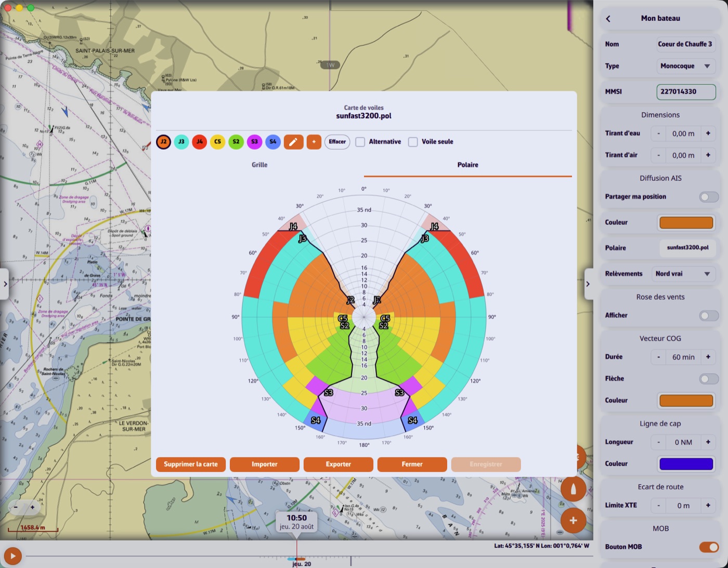Click the pencil edit sail icon
This screenshot has width=728, height=568.
[293, 142]
